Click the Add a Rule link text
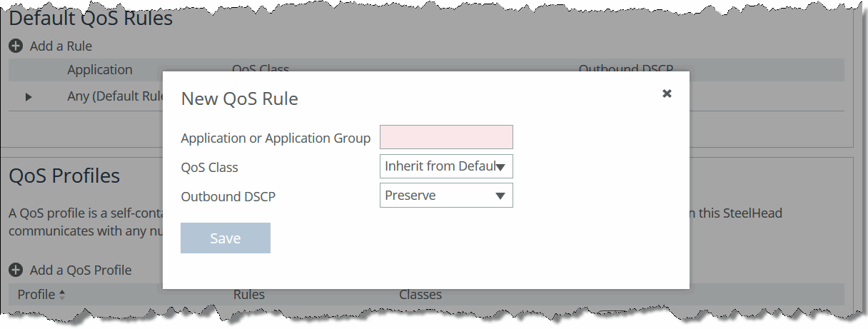868x329 pixels. click(61, 46)
